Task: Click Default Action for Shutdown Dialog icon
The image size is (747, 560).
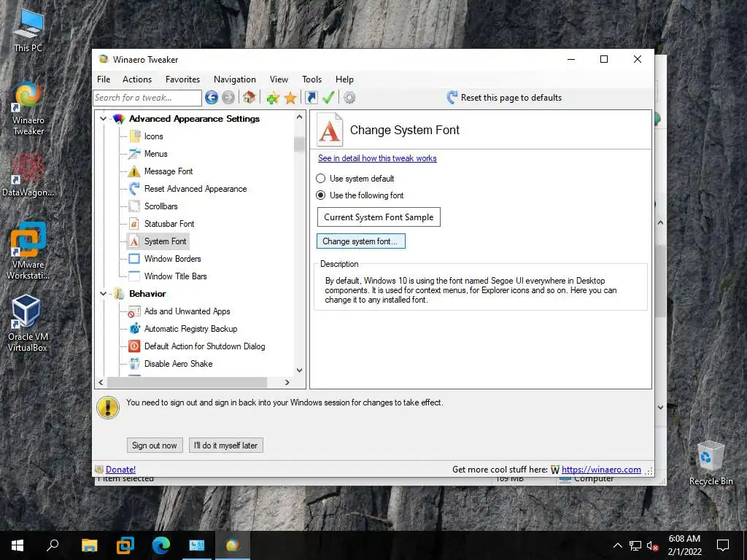Action: (134, 346)
